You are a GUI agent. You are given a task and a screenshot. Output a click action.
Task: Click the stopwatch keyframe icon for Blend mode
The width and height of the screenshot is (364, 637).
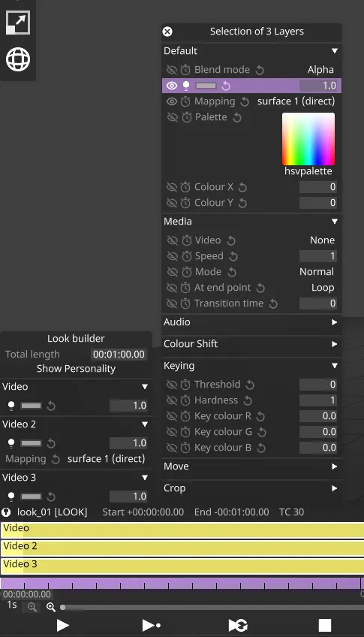click(185, 70)
